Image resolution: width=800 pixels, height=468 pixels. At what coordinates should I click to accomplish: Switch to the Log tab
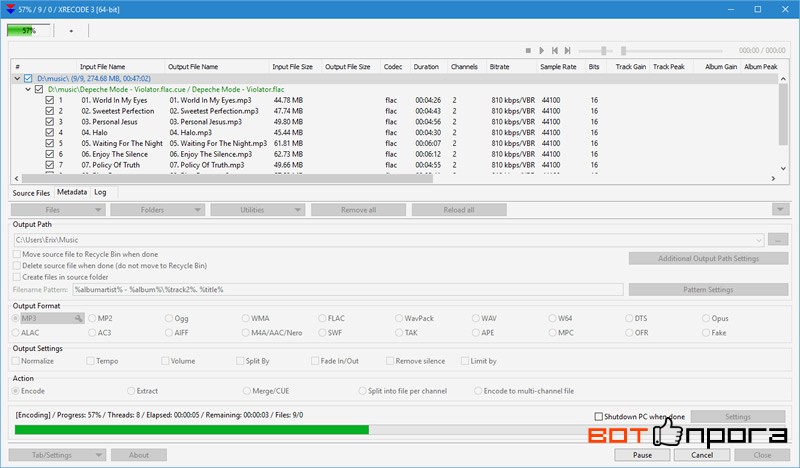click(101, 192)
